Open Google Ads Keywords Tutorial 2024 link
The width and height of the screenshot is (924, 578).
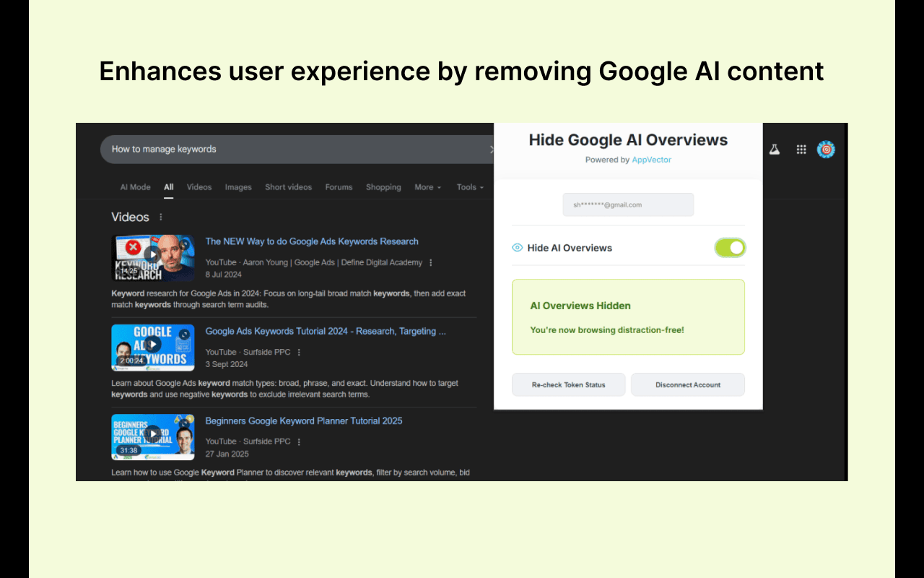326,331
